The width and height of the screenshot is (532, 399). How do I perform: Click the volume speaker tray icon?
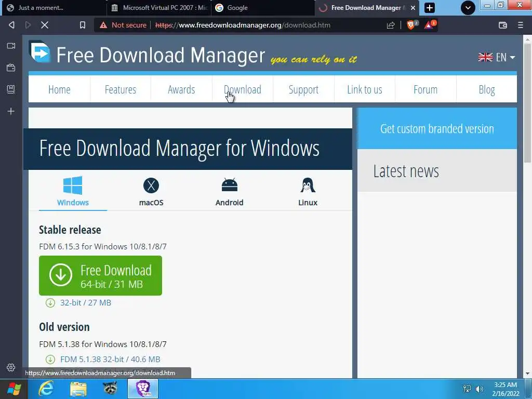click(x=480, y=389)
